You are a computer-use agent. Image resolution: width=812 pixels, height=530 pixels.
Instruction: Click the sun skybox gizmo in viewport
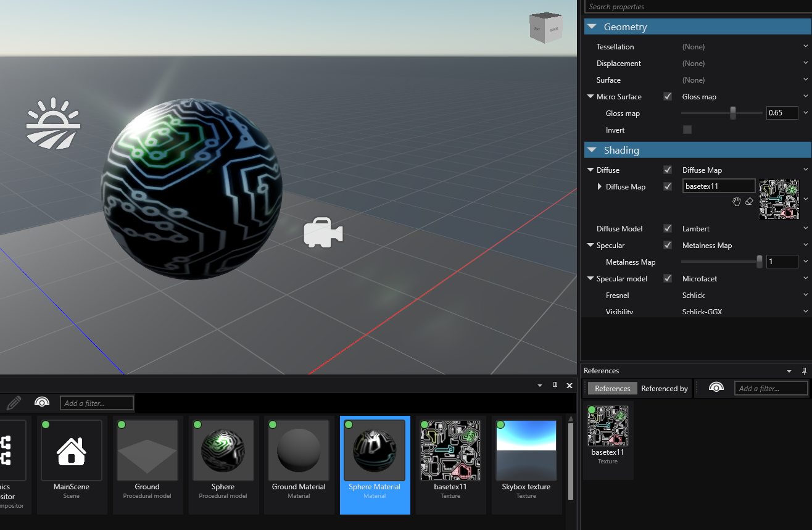tap(53, 123)
